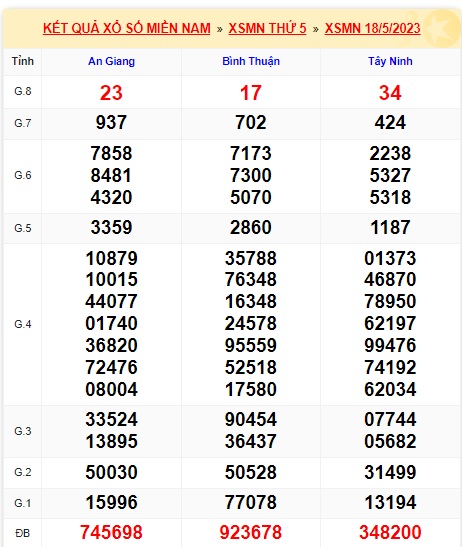
Task: Click Bình Thuận special prize 923678
Action: pyautogui.click(x=251, y=532)
